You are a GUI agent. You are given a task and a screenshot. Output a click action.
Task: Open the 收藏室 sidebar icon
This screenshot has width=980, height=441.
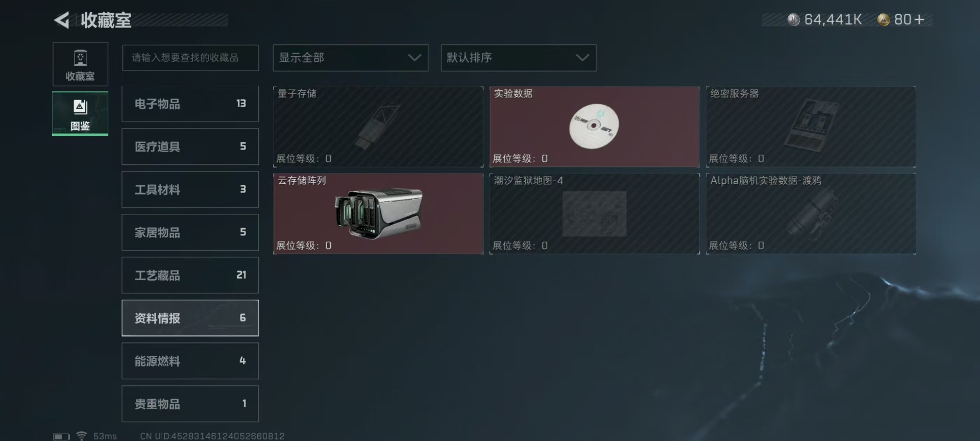coord(80,64)
